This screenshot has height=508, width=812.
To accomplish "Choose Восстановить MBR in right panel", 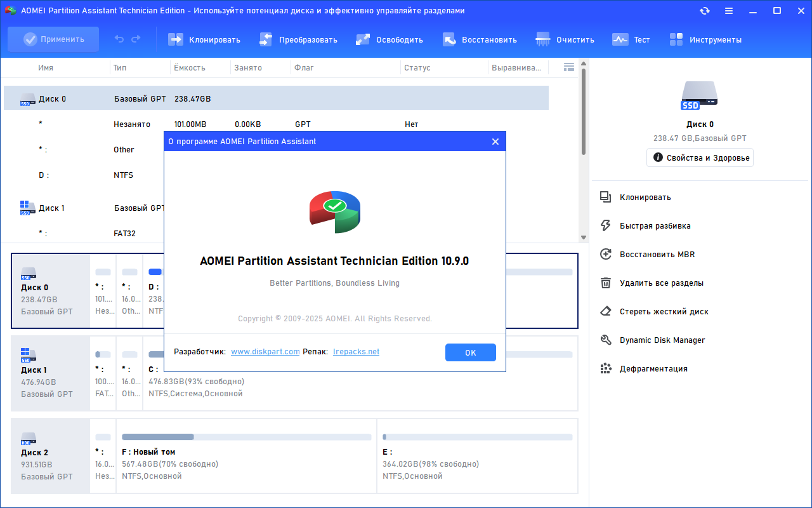I will click(648, 255).
